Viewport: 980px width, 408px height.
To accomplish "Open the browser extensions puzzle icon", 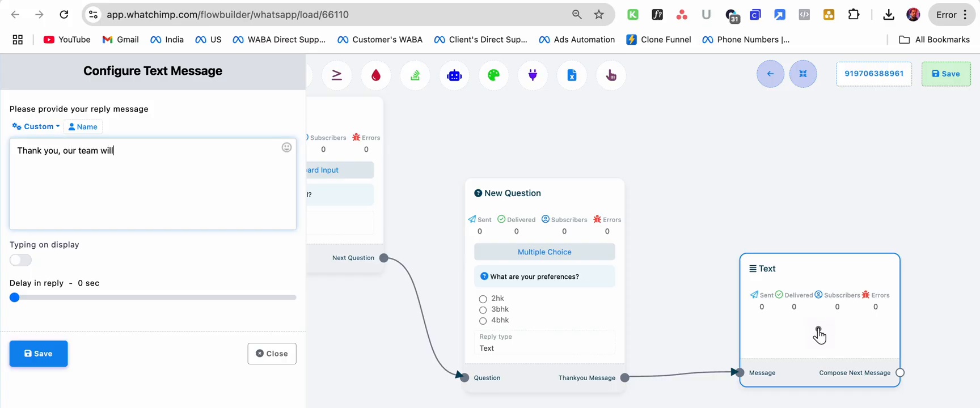I will click(854, 15).
